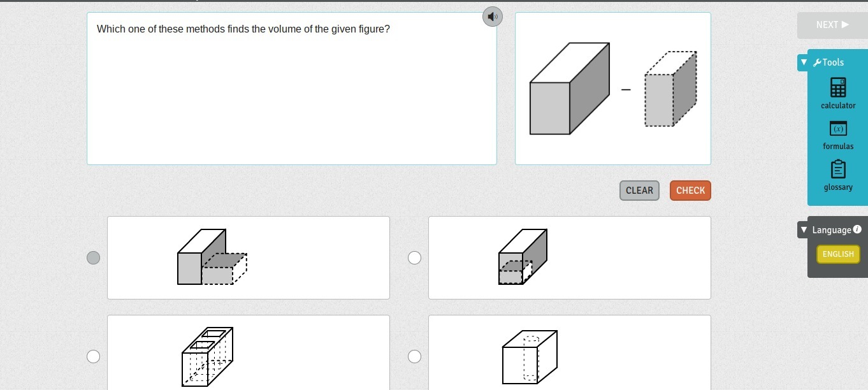Select the bottom-right answer radio button
Screen dimensions: 868x390
coord(414,356)
